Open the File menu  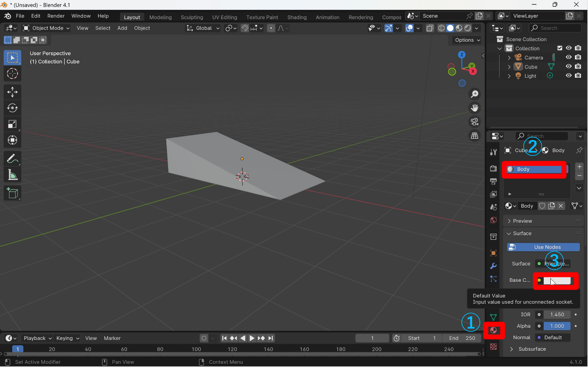pyautogui.click(x=20, y=16)
